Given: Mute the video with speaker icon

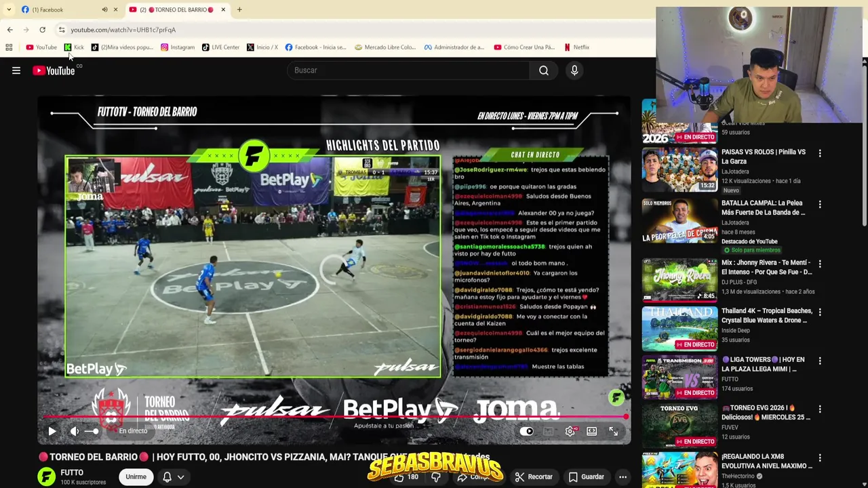Looking at the screenshot, I should pyautogui.click(x=75, y=431).
